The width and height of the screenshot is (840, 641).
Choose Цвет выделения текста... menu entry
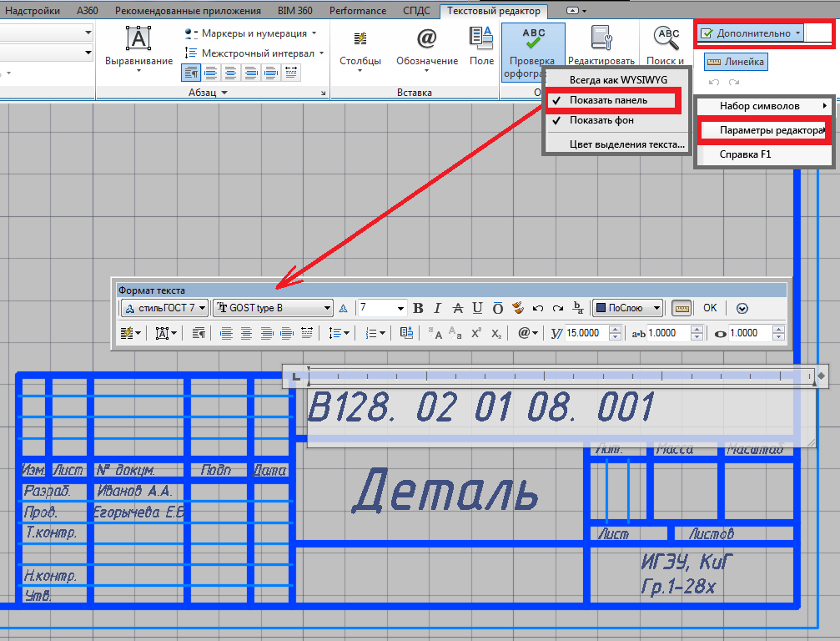(x=626, y=144)
